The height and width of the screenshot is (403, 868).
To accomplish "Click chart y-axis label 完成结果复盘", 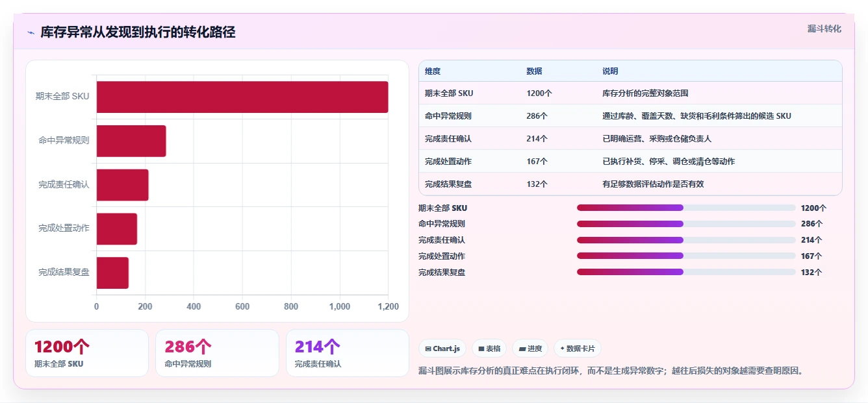I will pyautogui.click(x=64, y=273).
